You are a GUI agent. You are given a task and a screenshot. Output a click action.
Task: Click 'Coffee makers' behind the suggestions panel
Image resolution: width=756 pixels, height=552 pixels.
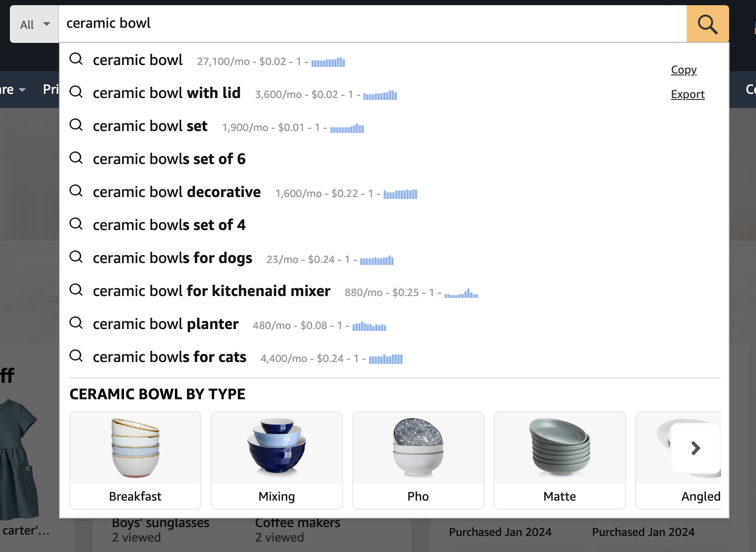[x=298, y=523]
